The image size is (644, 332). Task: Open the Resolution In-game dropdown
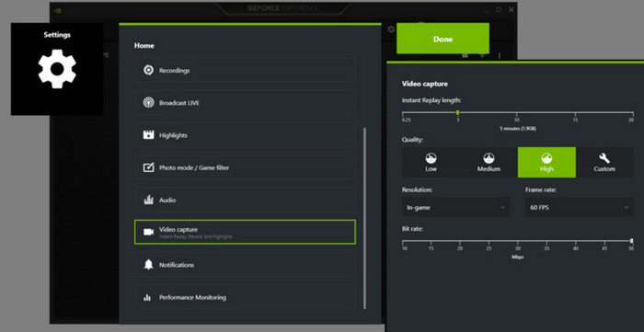[456, 207]
